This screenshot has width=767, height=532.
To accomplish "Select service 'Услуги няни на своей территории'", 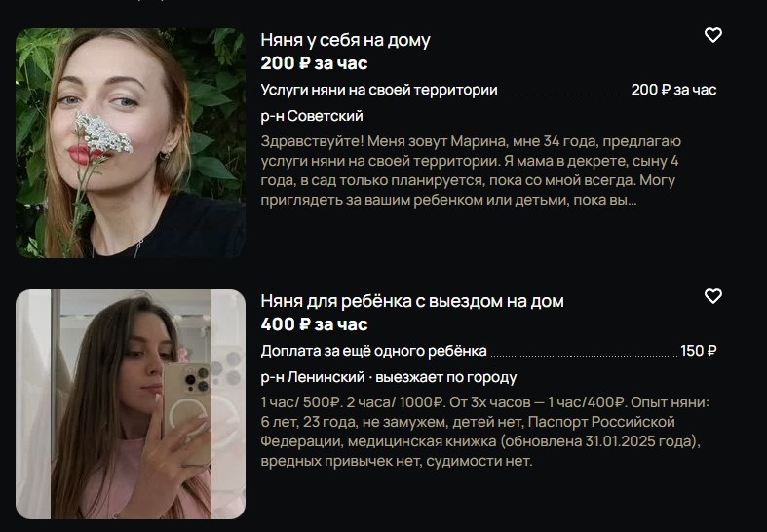I will point(379,90).
